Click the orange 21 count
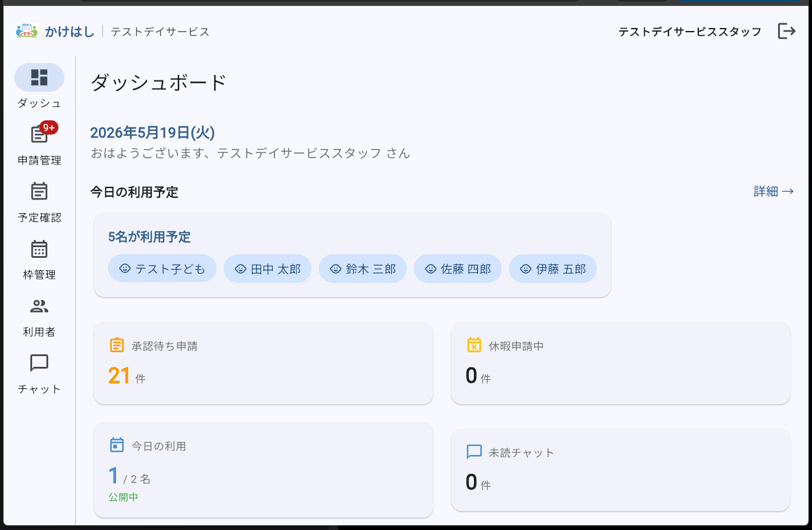812x530 pixels. click(119, 376)
